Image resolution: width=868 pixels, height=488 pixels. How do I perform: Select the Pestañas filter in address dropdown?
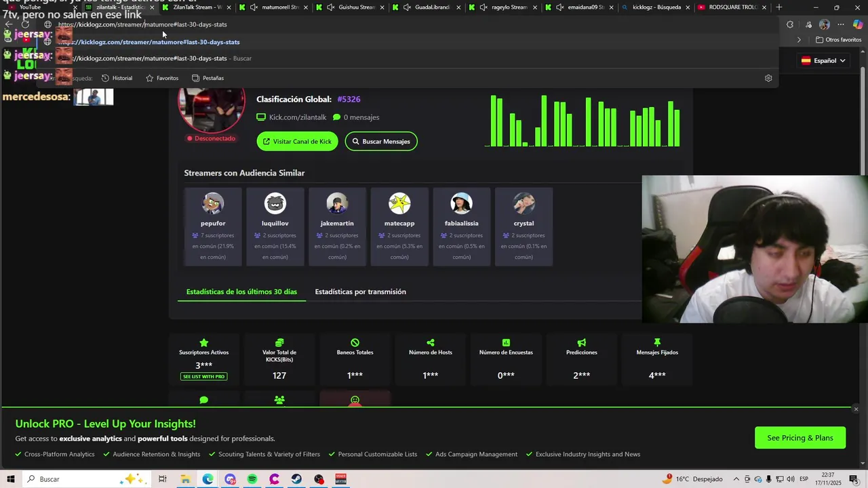(208, 78)
